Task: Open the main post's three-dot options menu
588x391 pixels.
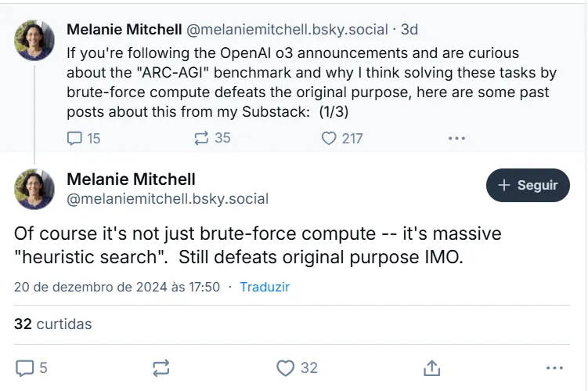Action: coord(554,367)
